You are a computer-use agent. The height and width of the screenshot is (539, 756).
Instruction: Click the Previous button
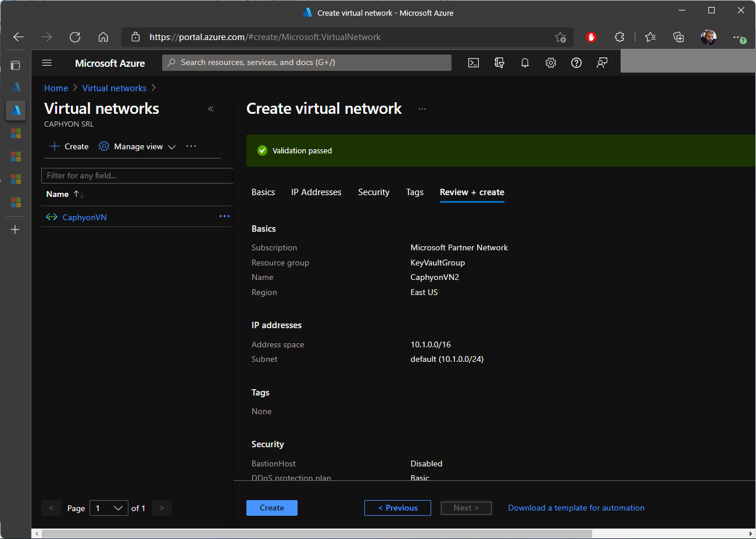pyautogui.click(x=397, y=508)
